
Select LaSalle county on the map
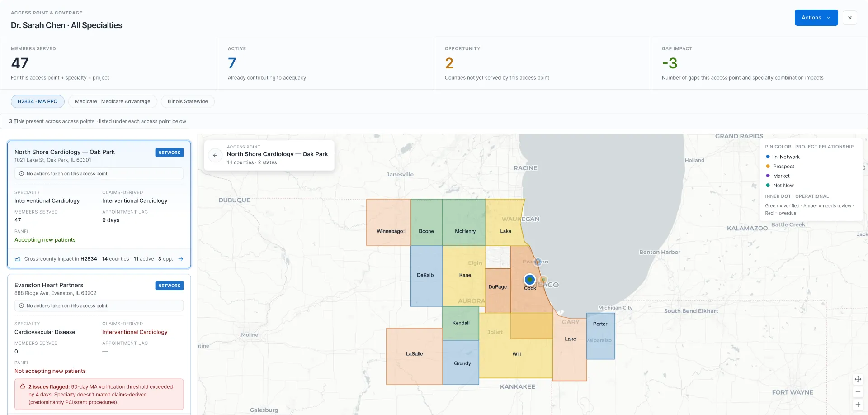pos(414,356)
